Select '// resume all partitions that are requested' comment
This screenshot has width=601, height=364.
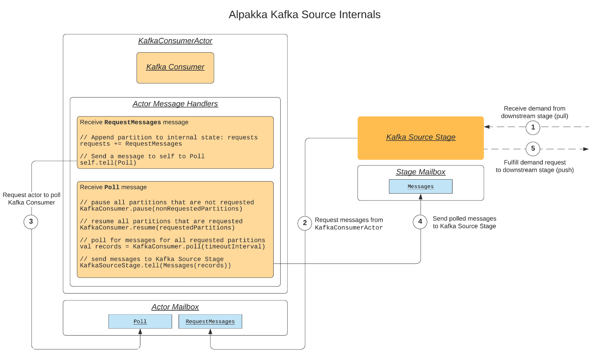pyautogui.click(x=161, y=221)
